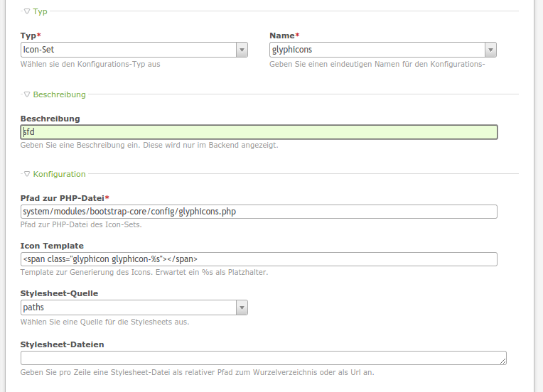
Task: Open the Typ dropdown showing Icon-Set
Action: 128,50
